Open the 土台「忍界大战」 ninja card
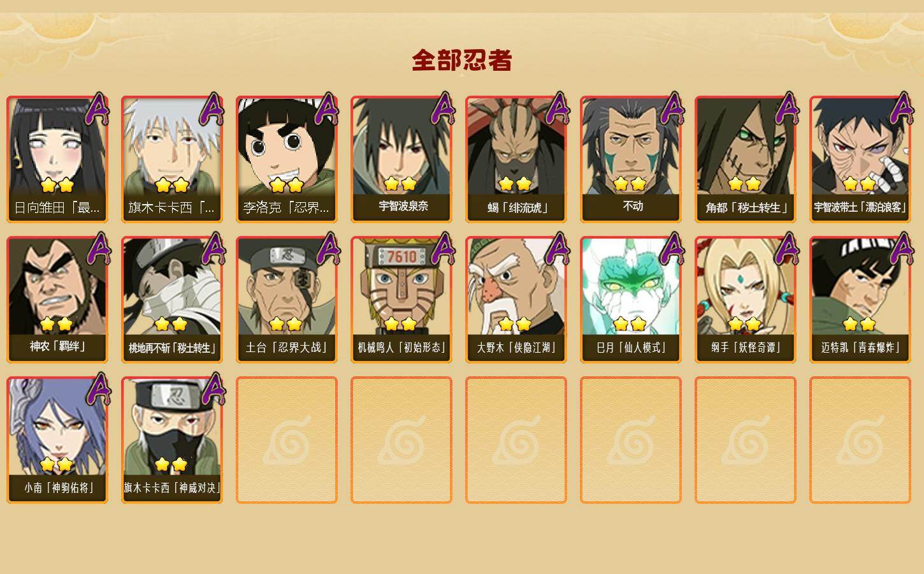Image resolution: width=924 pixels, height=574 pixels. point(287,300)
